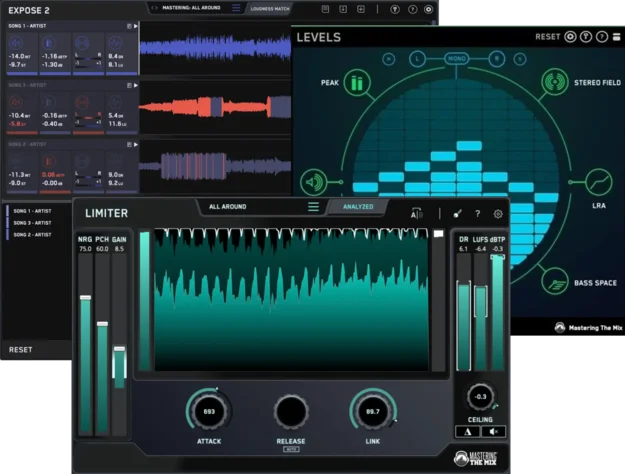Toggle the S side channel in Levels

pos(520,59)
